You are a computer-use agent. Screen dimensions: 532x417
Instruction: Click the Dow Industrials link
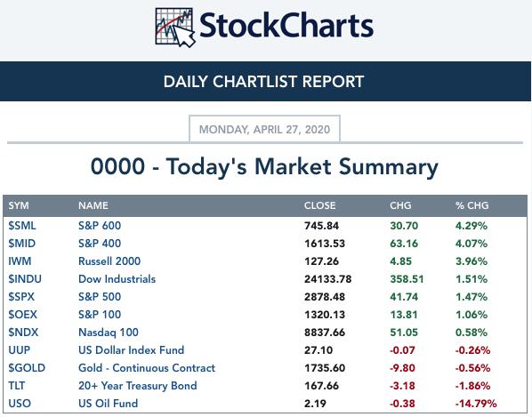[117, 279]
